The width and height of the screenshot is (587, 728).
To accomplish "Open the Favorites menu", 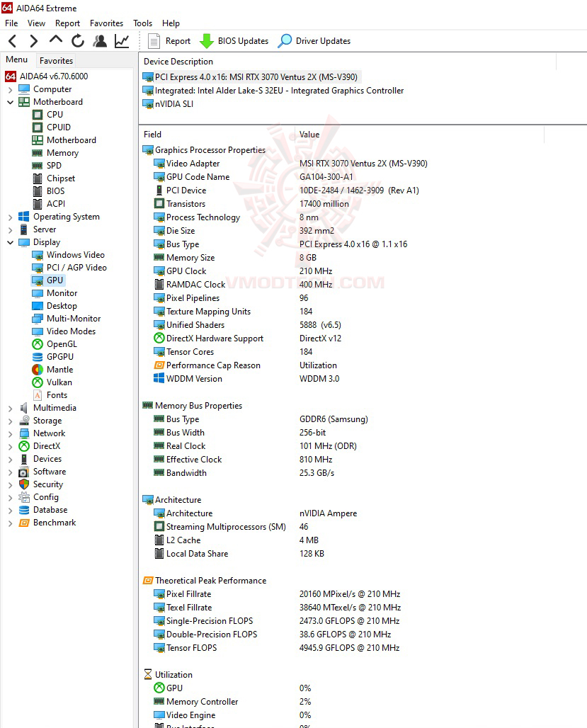I will click(106, 23).
